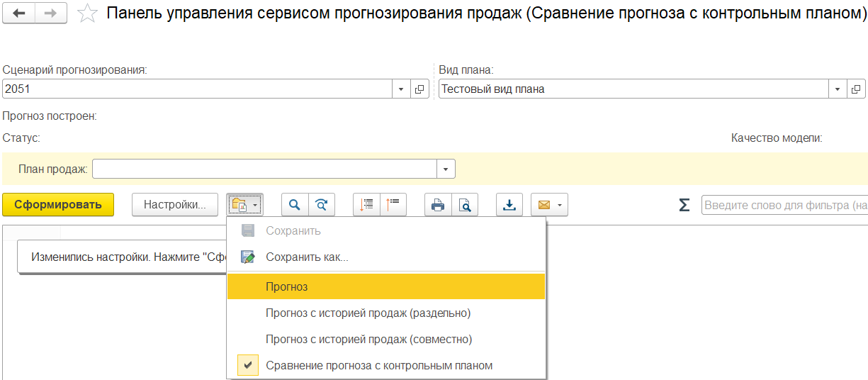Image resolution: width=868 pixels, height=380 pixels.
Task: Open print preview icon
Action: pos(465,205)
